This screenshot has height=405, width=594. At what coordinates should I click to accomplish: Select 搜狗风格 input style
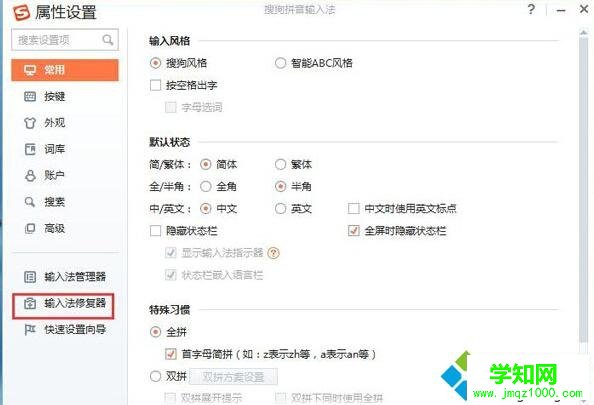pos(156,63)
